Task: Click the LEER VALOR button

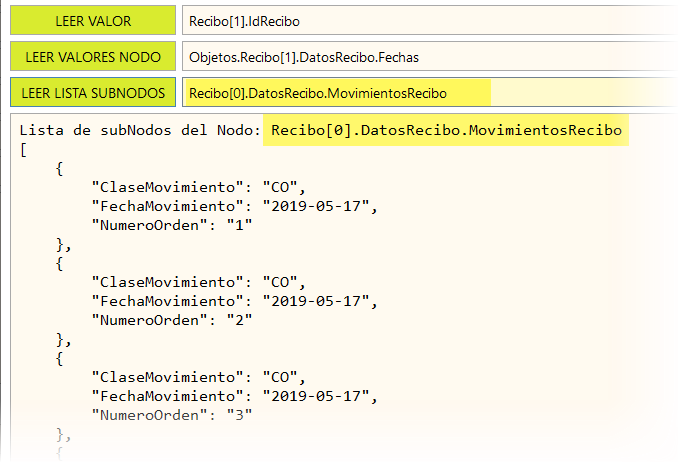Action: click(x=92, y=20)
